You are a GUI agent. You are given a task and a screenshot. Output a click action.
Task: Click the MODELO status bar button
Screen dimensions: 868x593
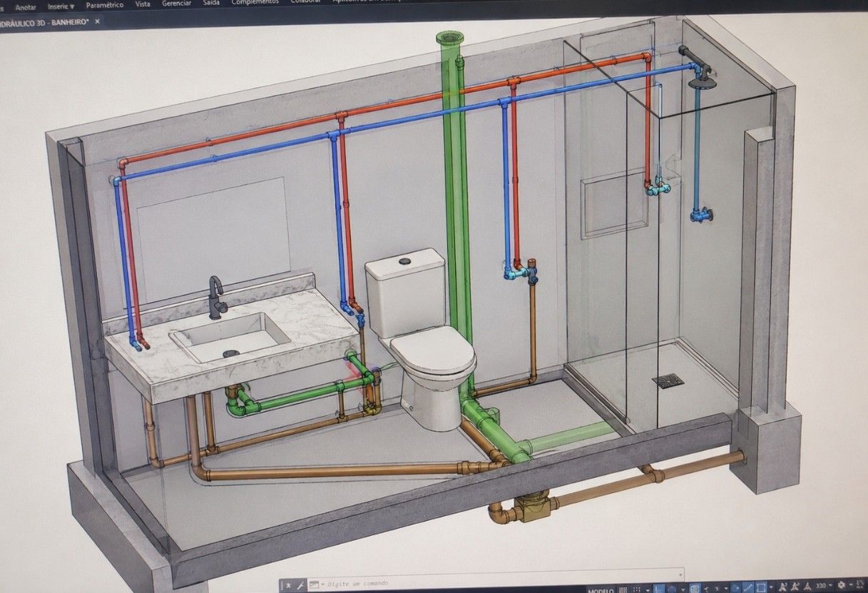coord(599,590)
